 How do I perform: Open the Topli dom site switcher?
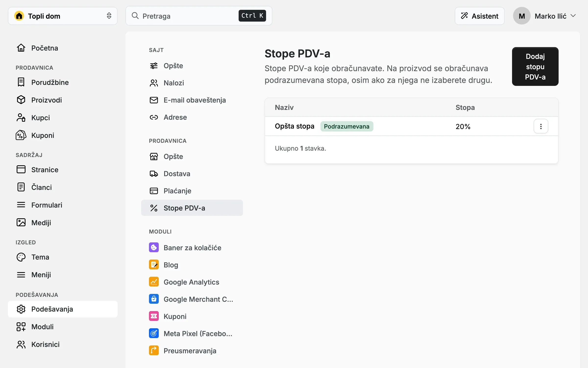coord(63,16)
